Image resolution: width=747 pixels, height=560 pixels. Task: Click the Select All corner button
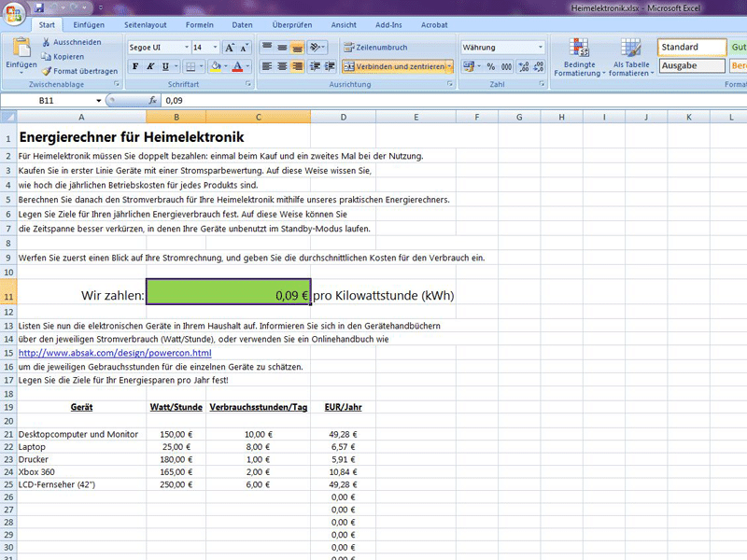pyautogui.click(x=8, y=117)
